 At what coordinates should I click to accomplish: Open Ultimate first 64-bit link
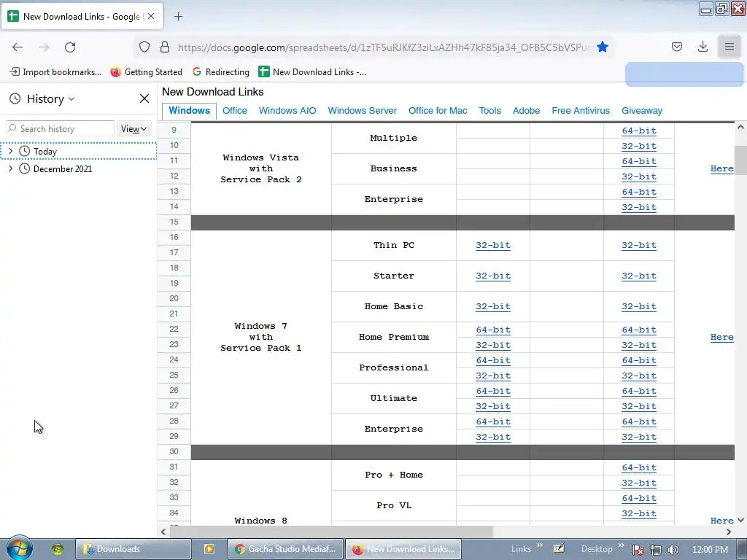[x=493, y=391]
